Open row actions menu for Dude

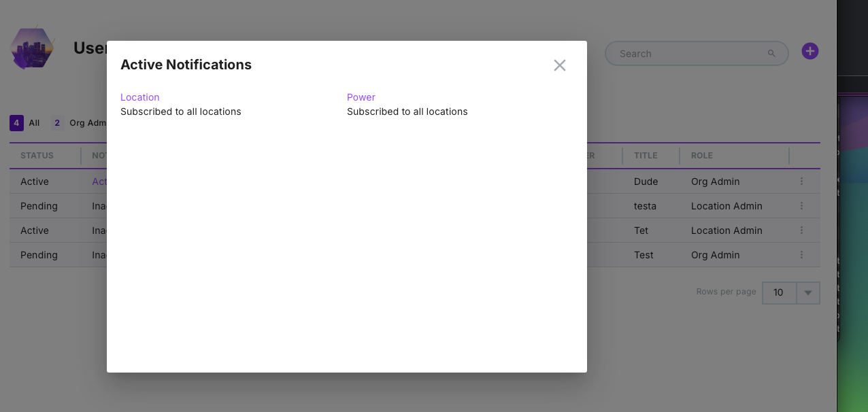pyautogui.click(x=802, y=182)
